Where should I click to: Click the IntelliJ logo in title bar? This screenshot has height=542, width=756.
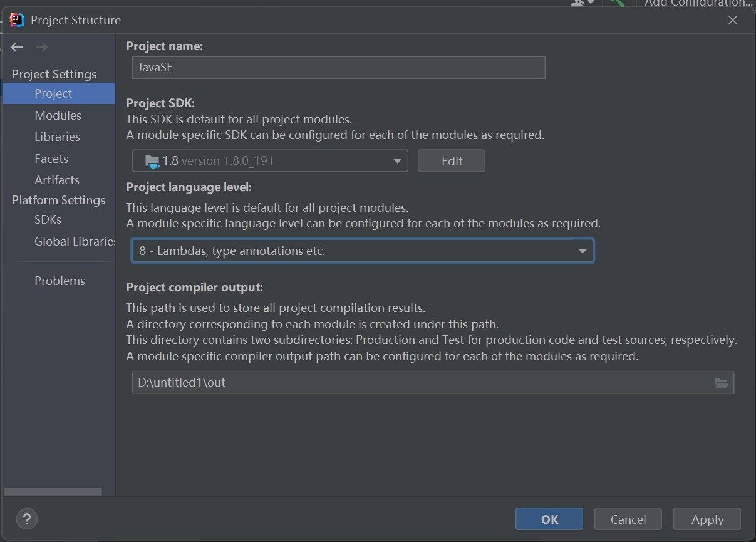pos(17,20)
